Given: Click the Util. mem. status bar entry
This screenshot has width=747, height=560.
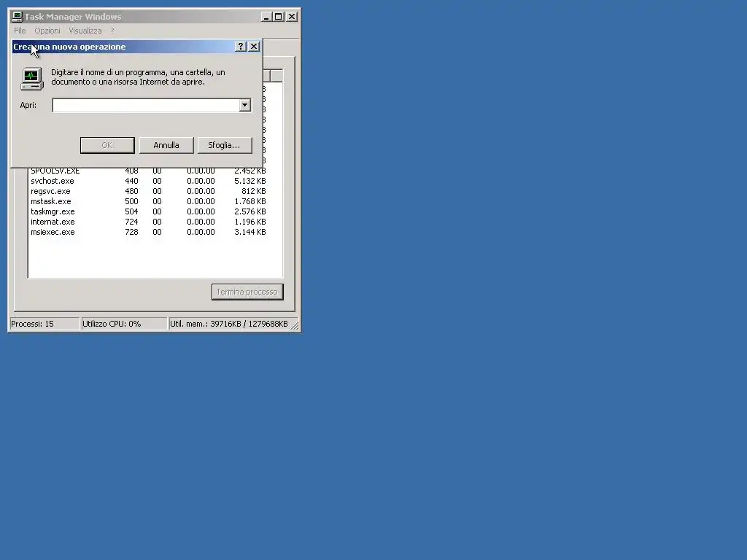Looking at the screenshot, I should coord(229,324).
